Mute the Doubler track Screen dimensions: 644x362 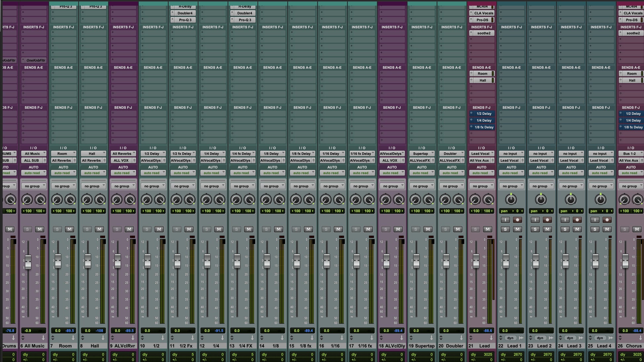click(x=457, y=229)
